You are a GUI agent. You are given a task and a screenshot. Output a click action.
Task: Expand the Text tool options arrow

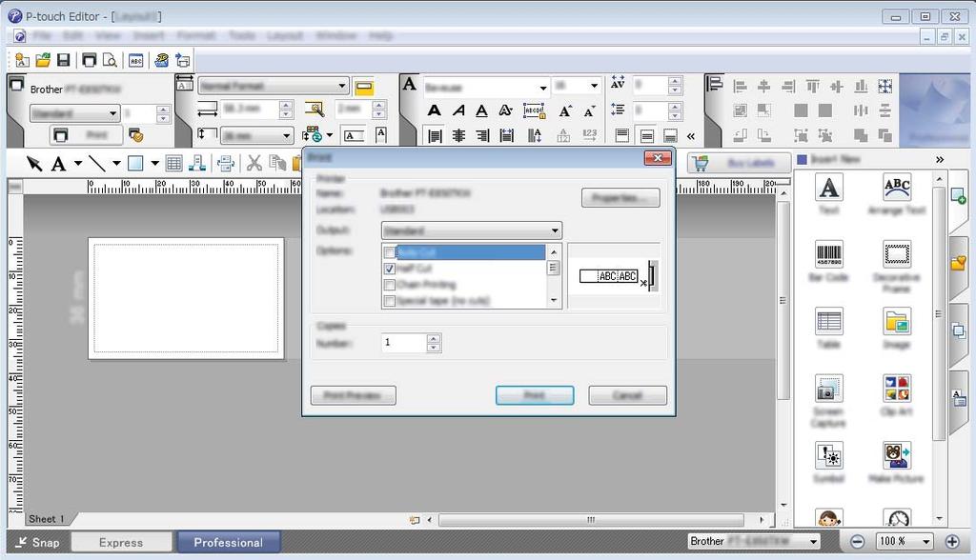point(78,164)
